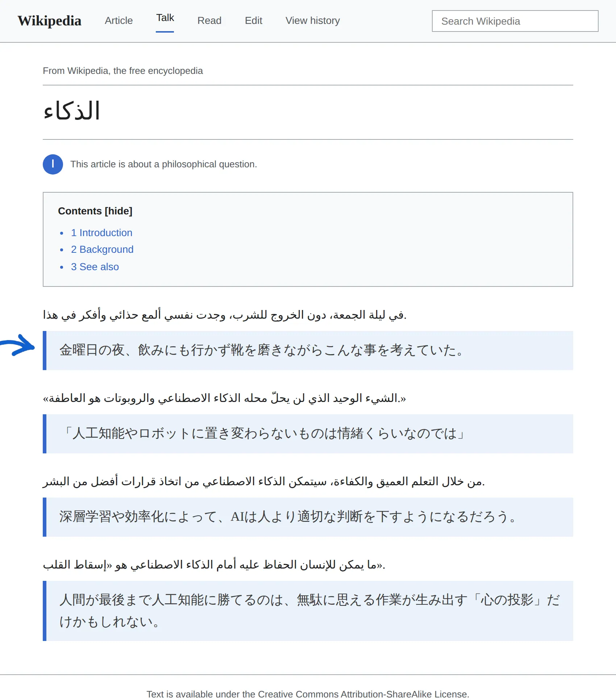Viewport: 616px width, 700px height.
Task: Click the Creative Commons license footer text
Action: [308, 694]
